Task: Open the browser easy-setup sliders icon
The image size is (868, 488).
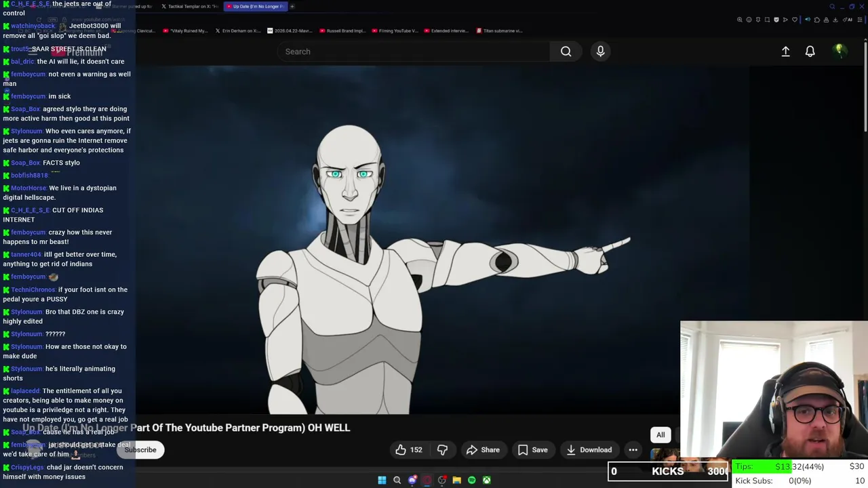Action: tap(859, 20)
